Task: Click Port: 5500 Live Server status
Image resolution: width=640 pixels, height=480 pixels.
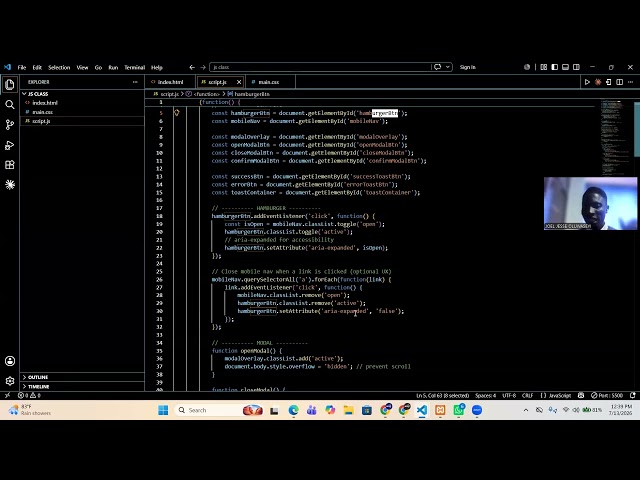Action: [x=607, y=395]
